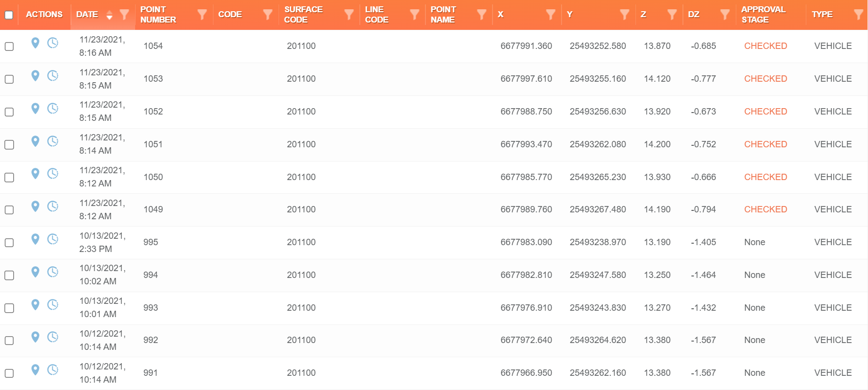This screenshot has width=868, height=390.
Task: Open history clock for point 1050
Action: [53, 174]
